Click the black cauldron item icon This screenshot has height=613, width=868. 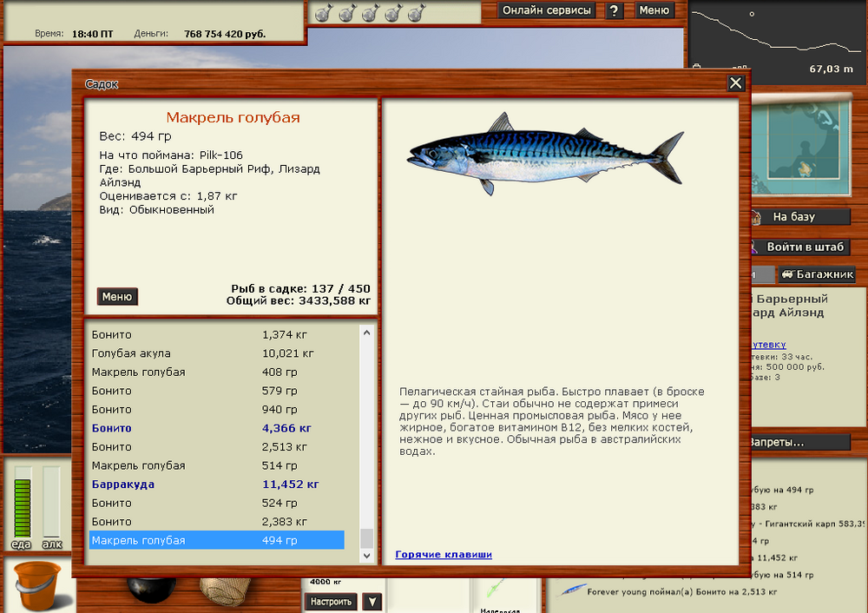coord(148,589)
